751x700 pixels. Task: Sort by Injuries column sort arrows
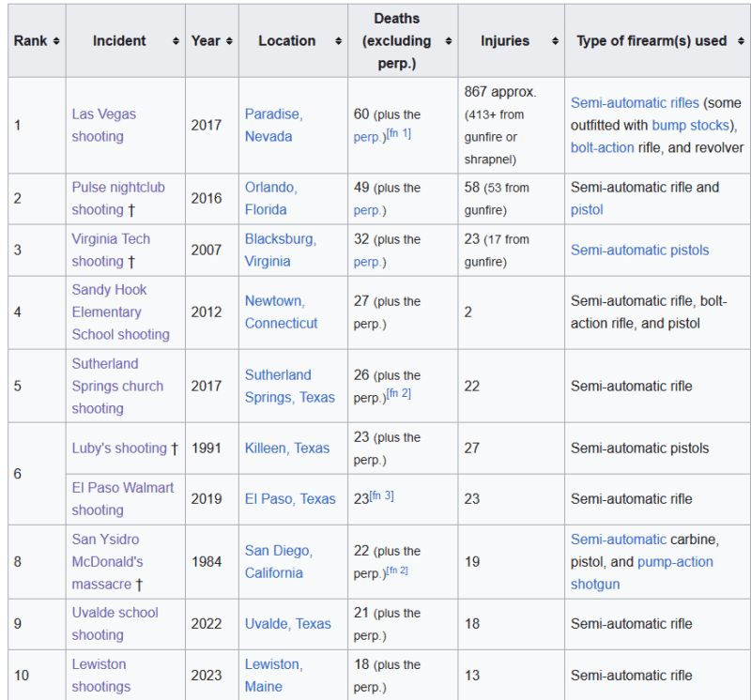(x=555, y=41)
